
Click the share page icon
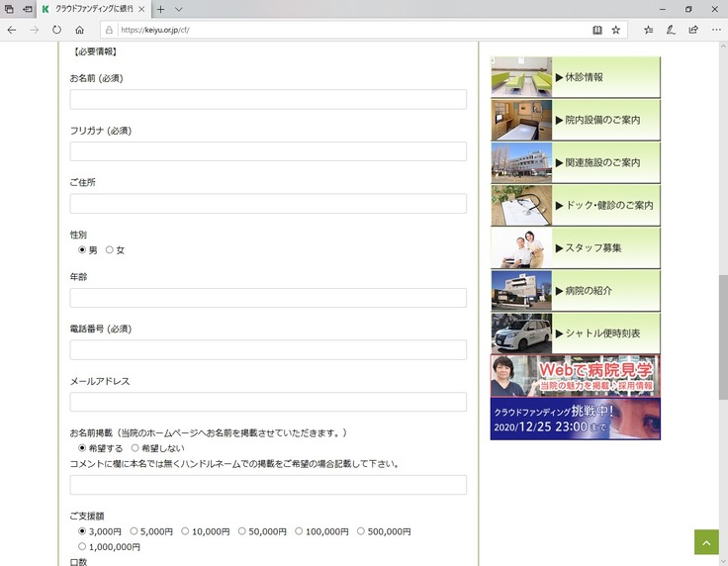pos(692,30)
